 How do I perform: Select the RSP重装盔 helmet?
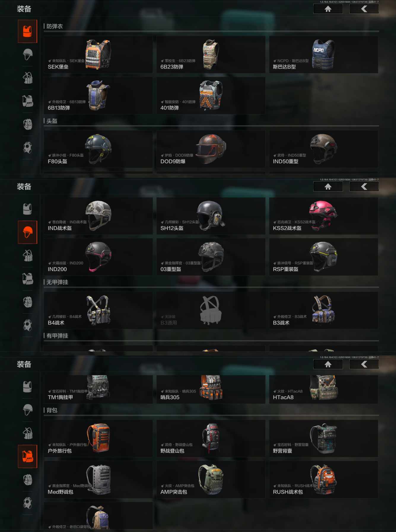pyautogui.click(x=324, y=257)
